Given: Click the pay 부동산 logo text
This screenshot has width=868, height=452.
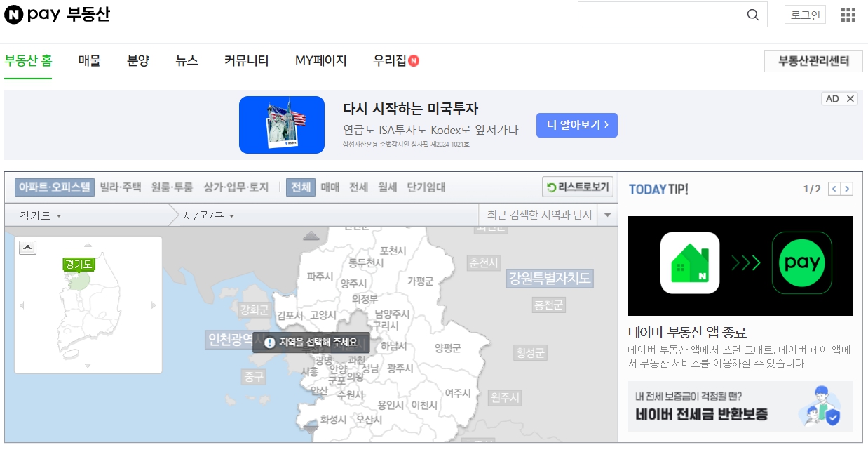Looking at the screenshot, I should [69, 14].
